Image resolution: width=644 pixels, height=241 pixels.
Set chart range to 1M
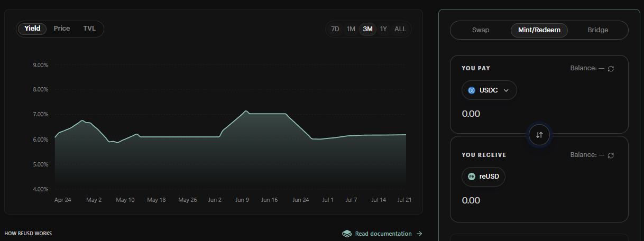click(351, 29)
